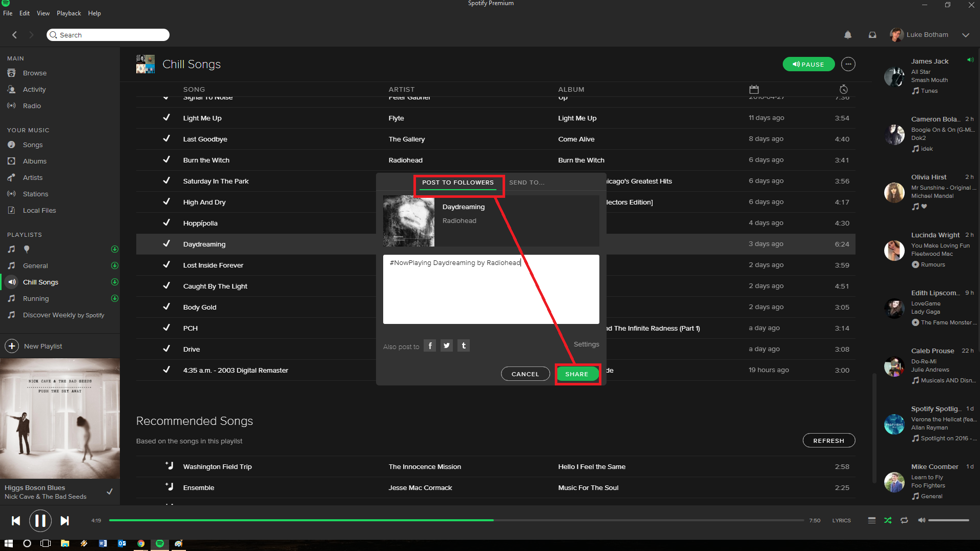Toggle saved checkmark for Light Me Up
Viewport: 980px width, 551px height.
pyautogui.click(x=166, y=118)
